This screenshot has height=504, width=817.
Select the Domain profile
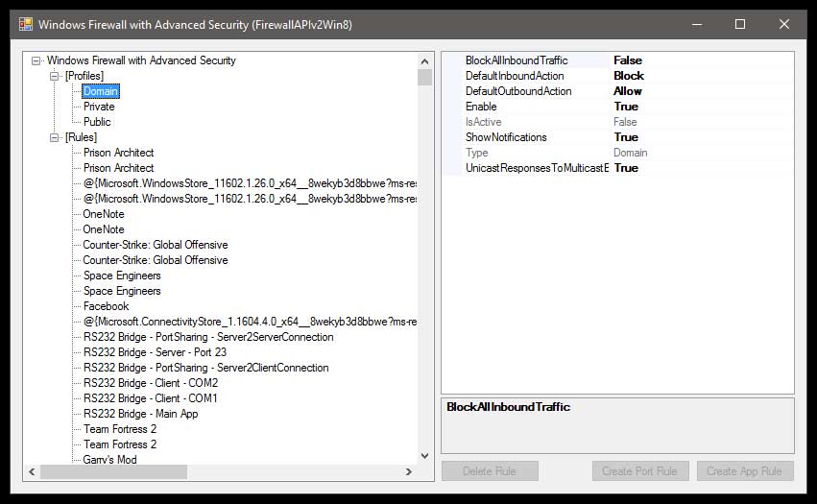click(x=101, y=91)
